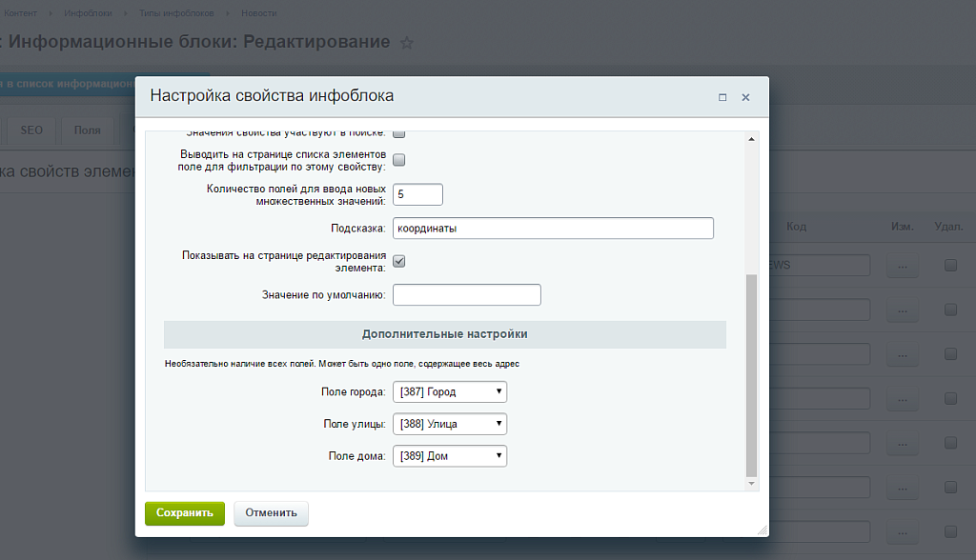Close the property settings dialog
Viewport: 976px width, 560px height.
745,97
